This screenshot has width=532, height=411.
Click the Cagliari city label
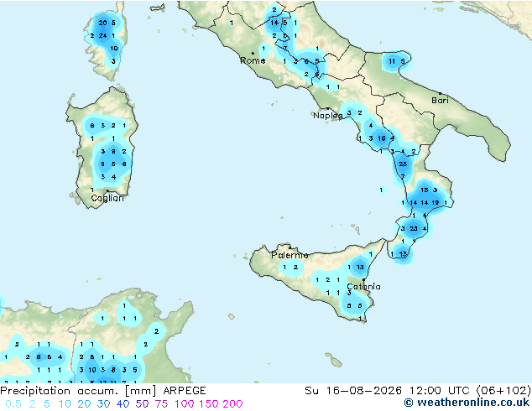coord(107,198)
